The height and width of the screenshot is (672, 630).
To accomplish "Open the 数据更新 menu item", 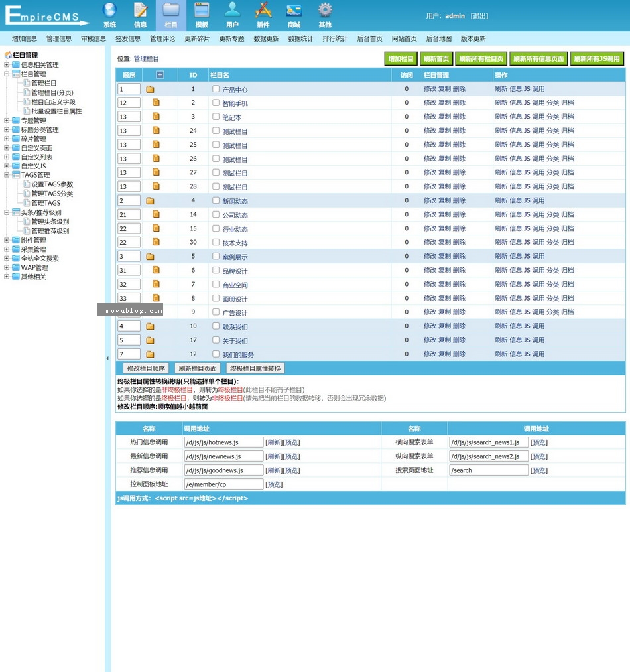I will pos(266,38).
